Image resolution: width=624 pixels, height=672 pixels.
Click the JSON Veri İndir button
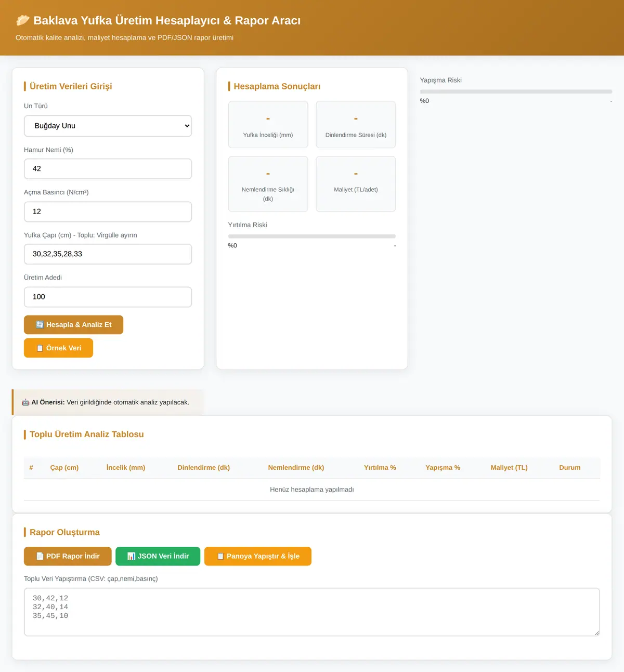coord(158,556)
